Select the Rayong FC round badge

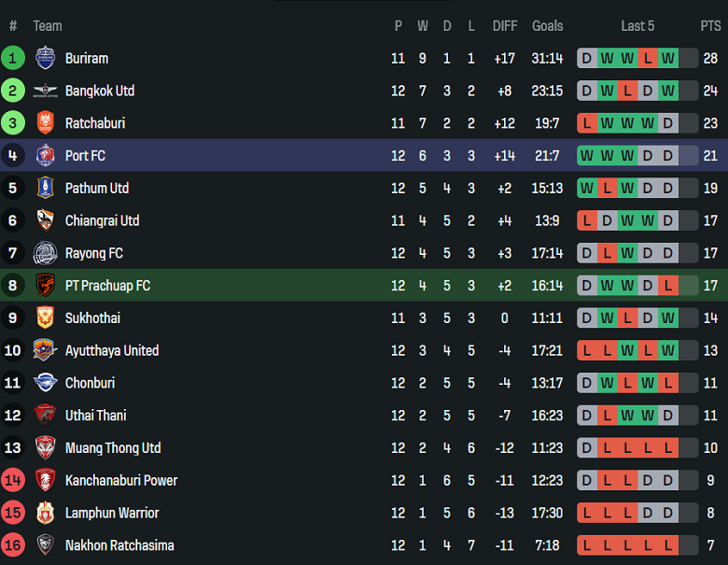pos(45,253)
